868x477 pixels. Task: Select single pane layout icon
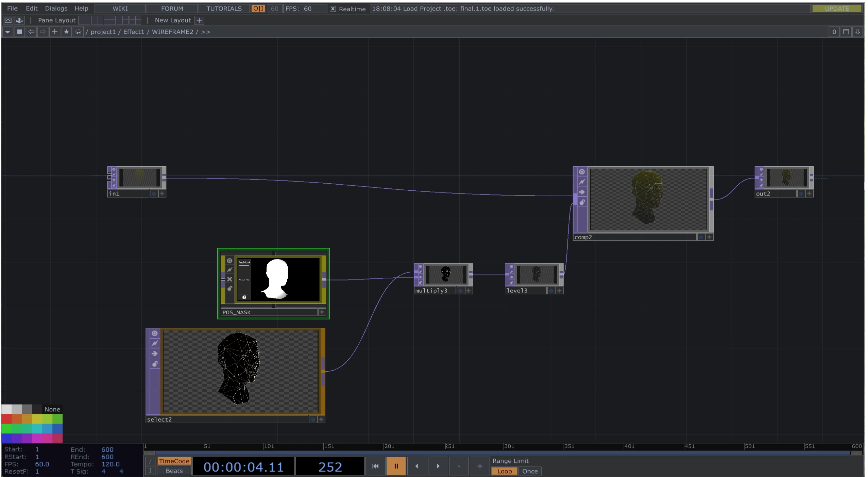click(x=84, y=20)
